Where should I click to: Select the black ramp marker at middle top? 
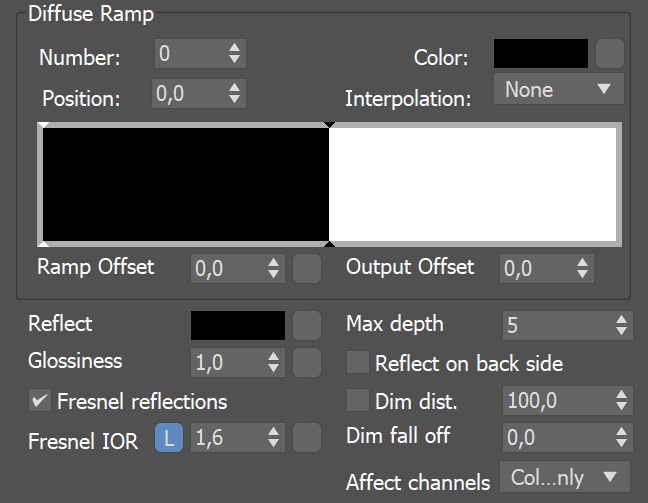pos(329,125)
